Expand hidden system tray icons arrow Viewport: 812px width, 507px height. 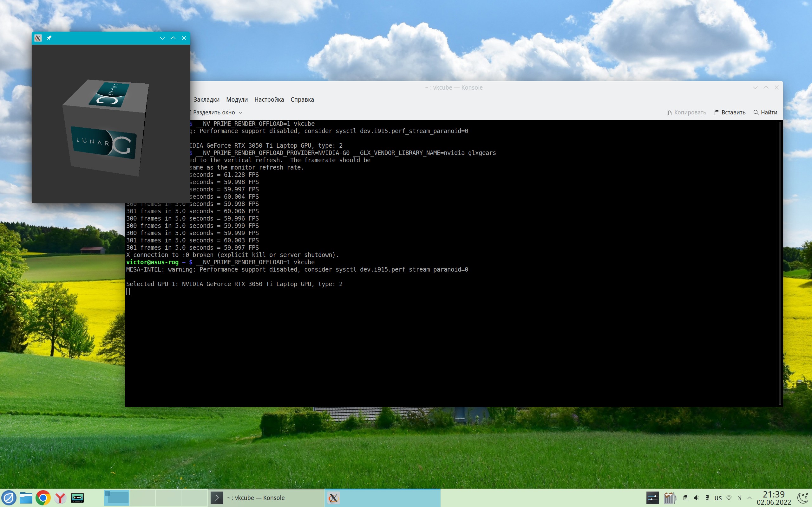pos(749,497)
